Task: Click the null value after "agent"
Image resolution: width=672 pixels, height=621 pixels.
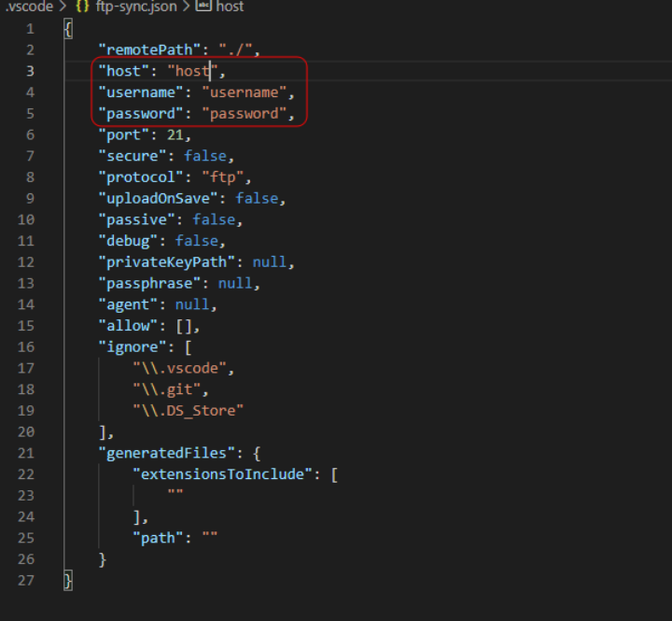Action: (x=192, y=304)
